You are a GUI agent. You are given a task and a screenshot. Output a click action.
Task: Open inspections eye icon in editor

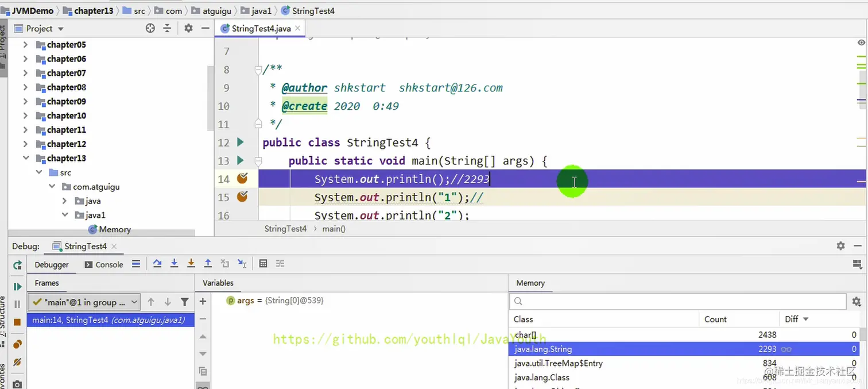tap(861, 43)
